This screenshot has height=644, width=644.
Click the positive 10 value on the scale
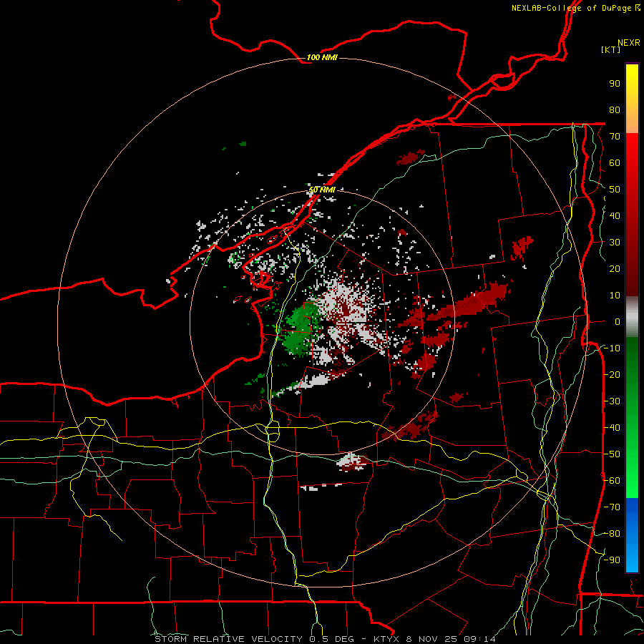[615, 296]
